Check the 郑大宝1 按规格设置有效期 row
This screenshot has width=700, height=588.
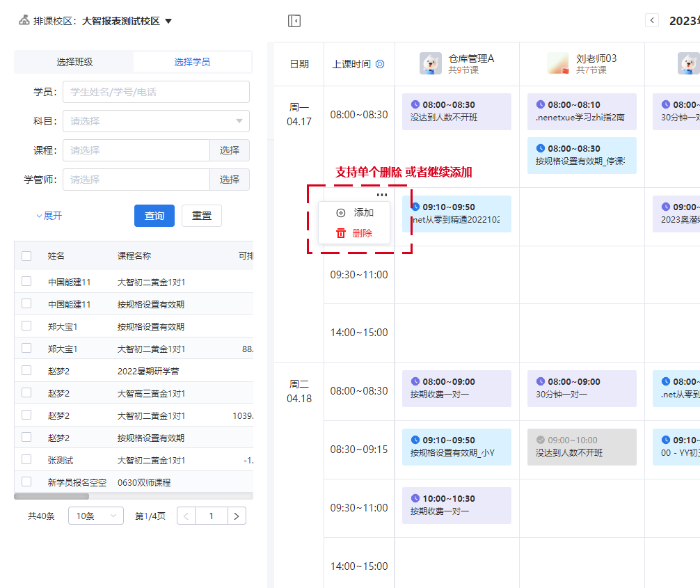[x=26, y=326]
